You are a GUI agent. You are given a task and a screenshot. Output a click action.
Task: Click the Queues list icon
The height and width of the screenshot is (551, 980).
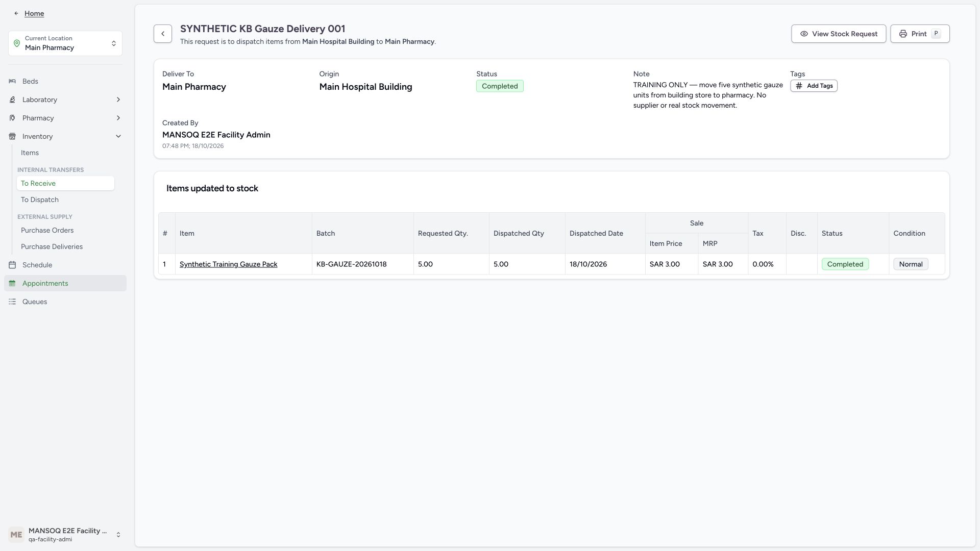pyautogui.click(x=12, y=302)
